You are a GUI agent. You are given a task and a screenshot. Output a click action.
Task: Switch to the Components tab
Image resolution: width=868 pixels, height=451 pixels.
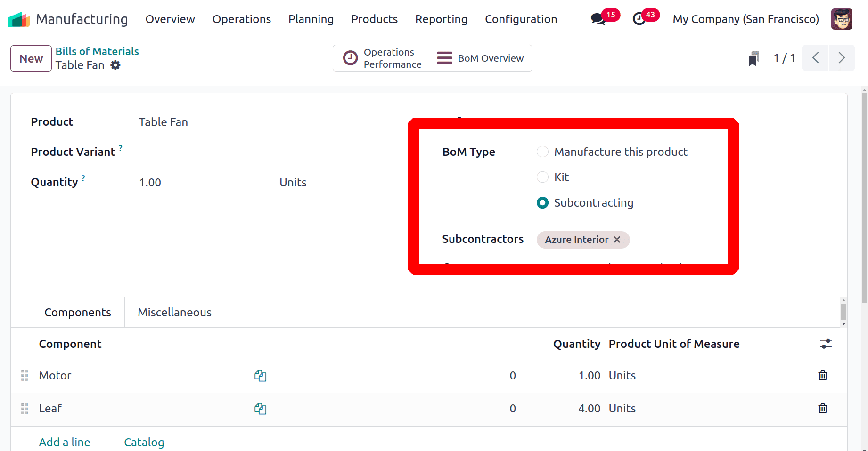(78, 313)
